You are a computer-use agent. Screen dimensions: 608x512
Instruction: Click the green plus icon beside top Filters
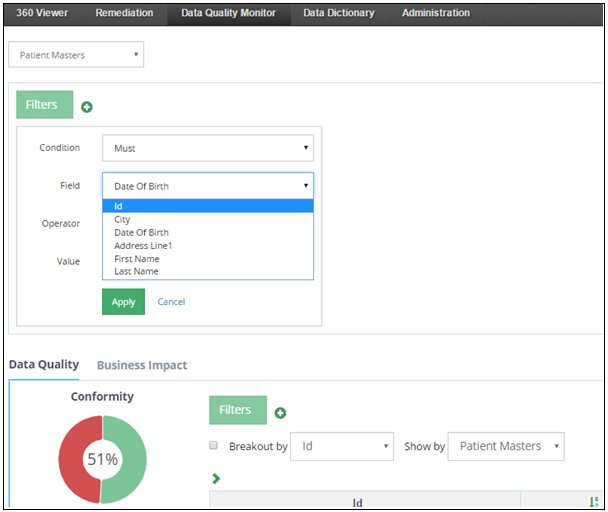(87, 107)
